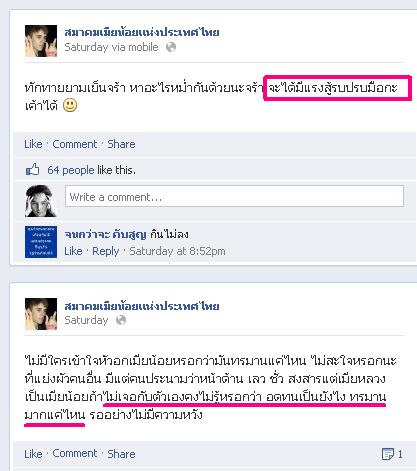The image size is (417, 471).
Task: Open the 64 people likes list
Action: pyautogui.click(x=71, y=170)
